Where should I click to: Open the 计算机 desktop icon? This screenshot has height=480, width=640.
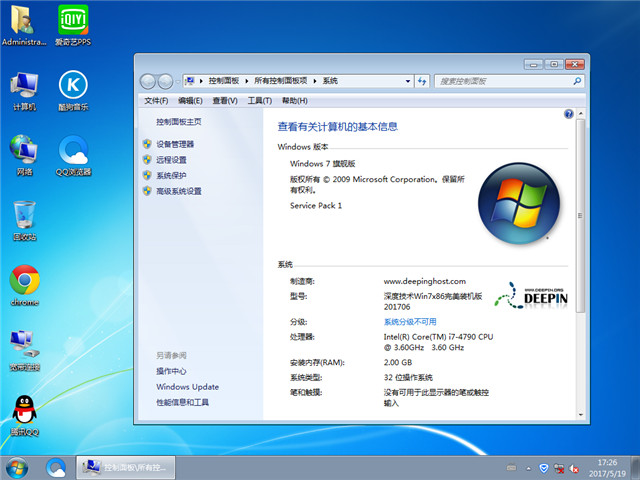point(24,91)
